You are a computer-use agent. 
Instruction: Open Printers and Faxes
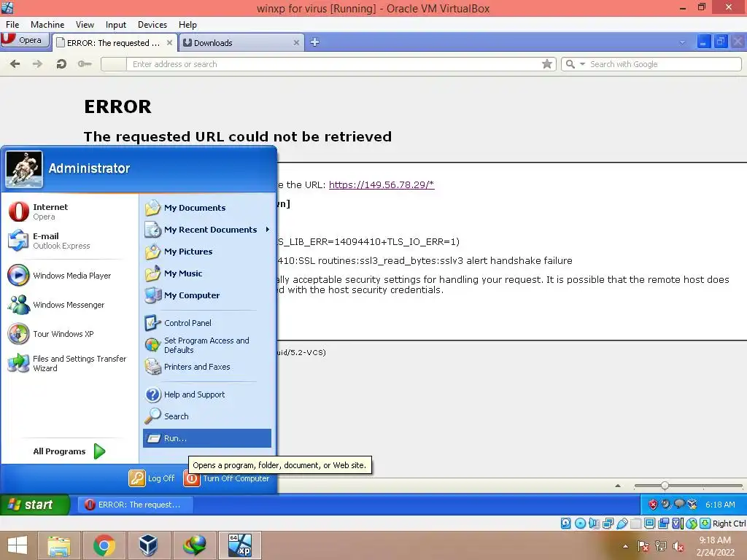point(206,367)
